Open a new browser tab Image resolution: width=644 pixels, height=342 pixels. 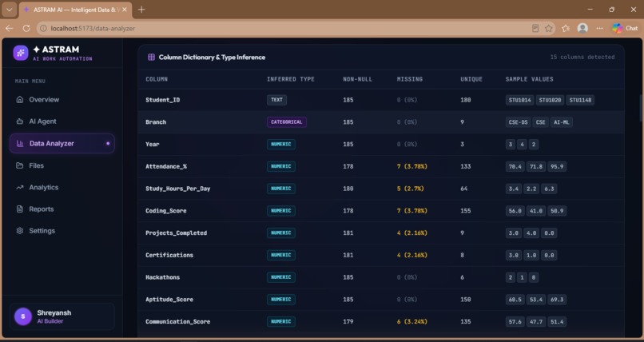click(141, 10)
